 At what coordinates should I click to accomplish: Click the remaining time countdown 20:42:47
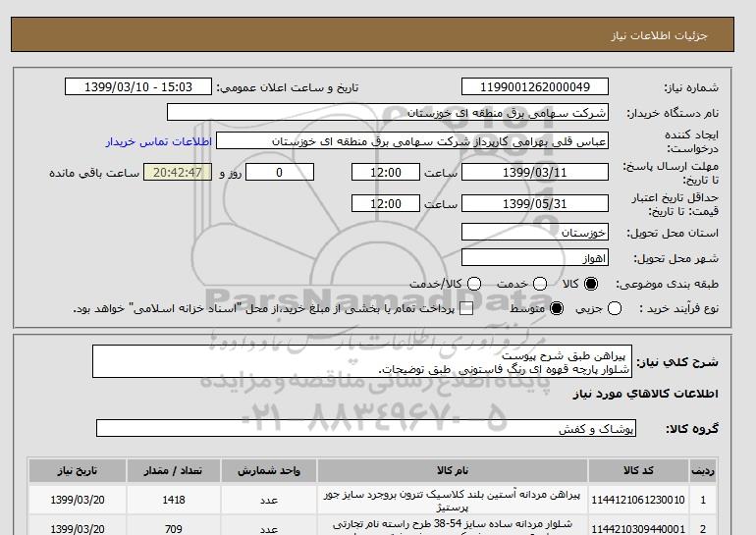(178, 172)
